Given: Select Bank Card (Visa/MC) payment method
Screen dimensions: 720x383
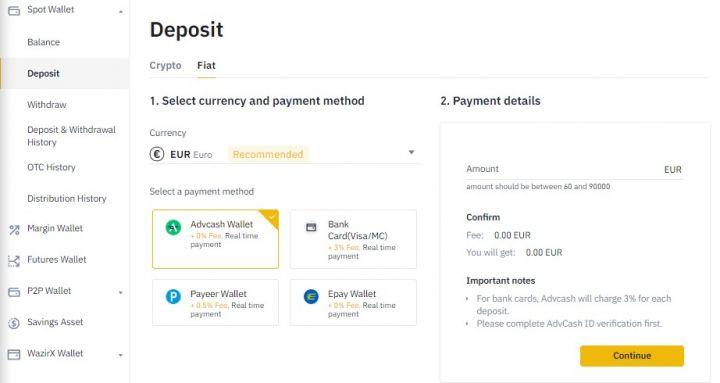Looking at the screenshot, I should pyautogui.click(x=353, y=239).
